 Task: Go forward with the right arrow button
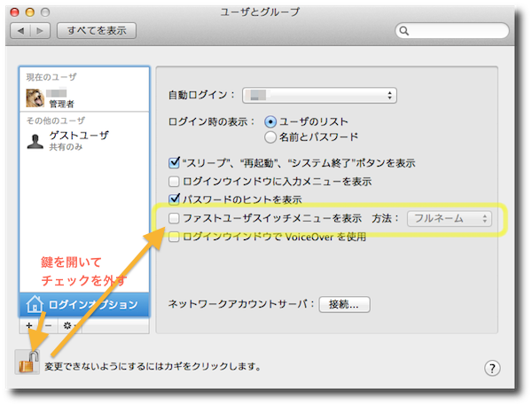pos(41,31)
